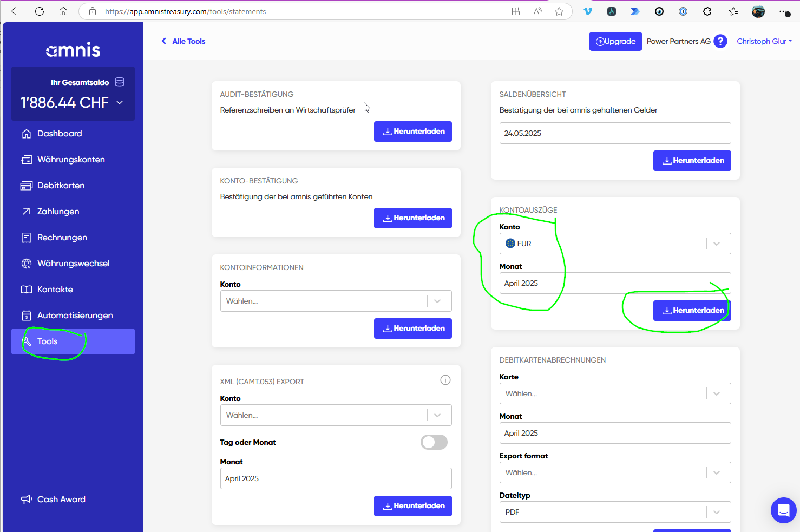
Task: Expand the EUR Konto dropdown
Action: [615, 244]
